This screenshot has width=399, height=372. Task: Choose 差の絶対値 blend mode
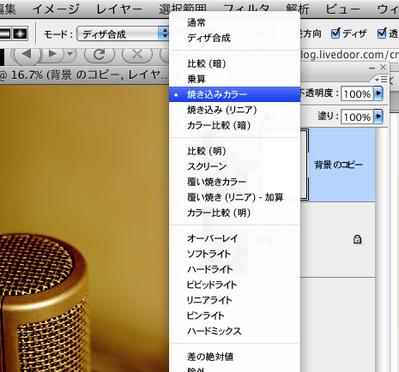coord(235,357)
